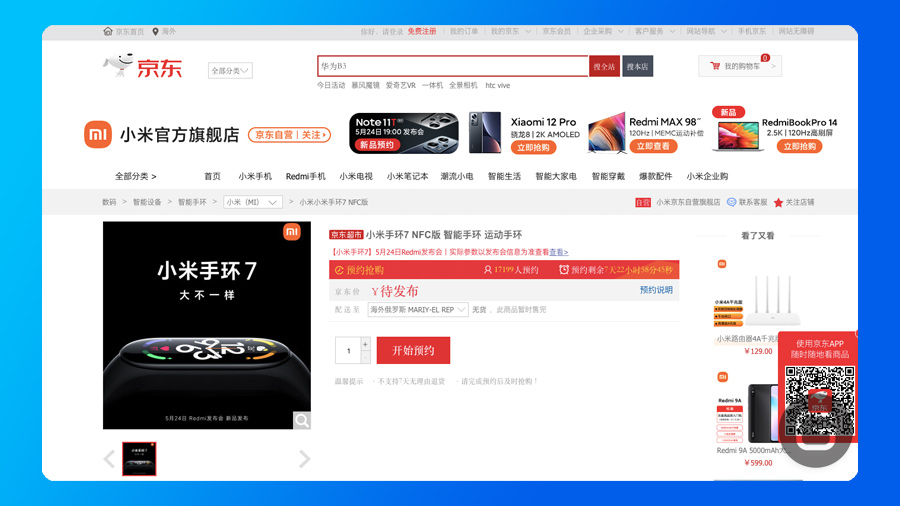Open the 我的订单 link
The image size is (900, 506).
point(464,32)
